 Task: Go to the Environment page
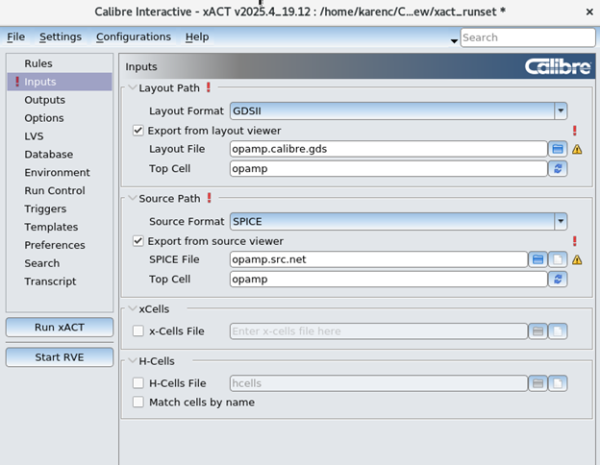(60, 173)
